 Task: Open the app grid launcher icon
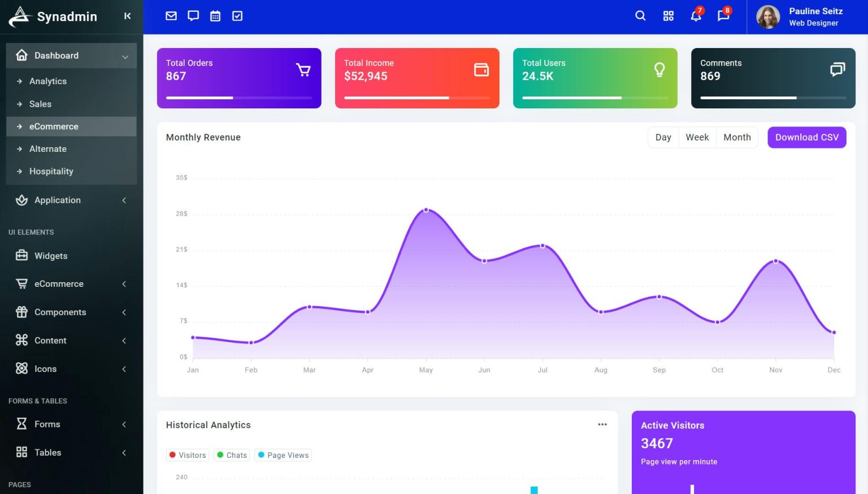click(x=668, y=15)
